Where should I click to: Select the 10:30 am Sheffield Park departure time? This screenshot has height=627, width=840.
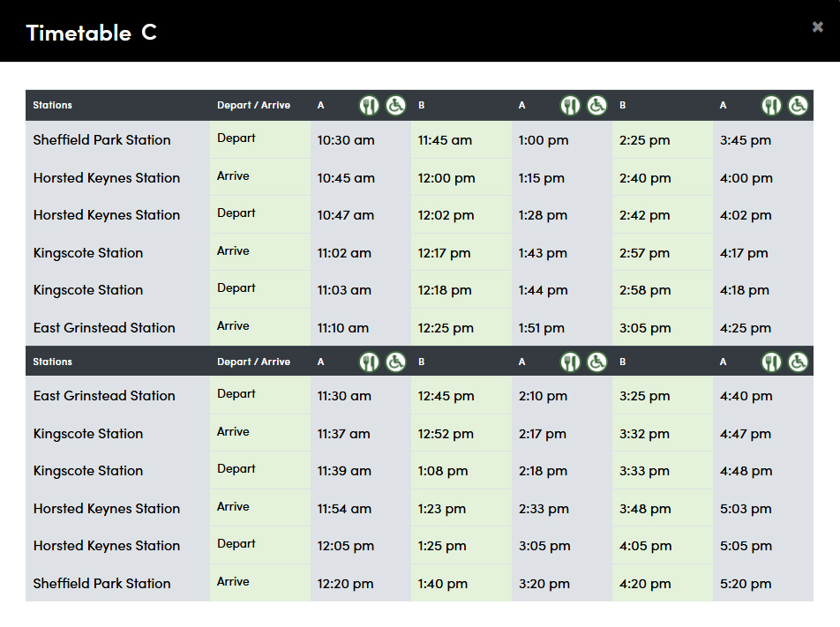[x=346, y=140]
